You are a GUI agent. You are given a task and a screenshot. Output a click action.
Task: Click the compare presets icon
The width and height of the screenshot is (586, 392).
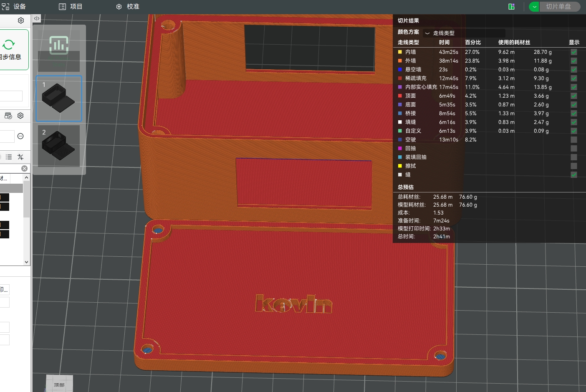point(20,157)
